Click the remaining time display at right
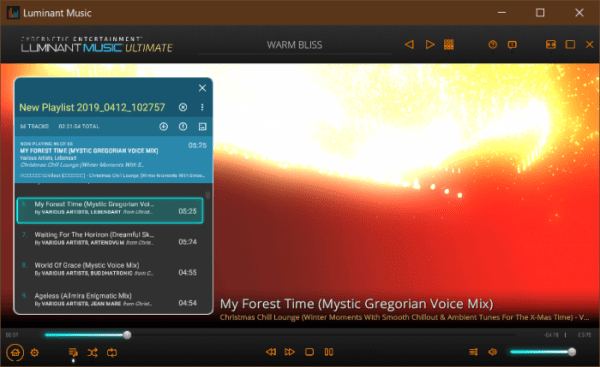This screenshot has width=600, height=367. 551,335
